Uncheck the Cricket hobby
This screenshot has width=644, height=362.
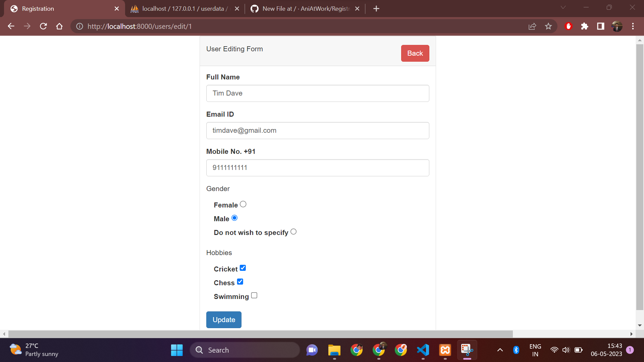(243, 268)
